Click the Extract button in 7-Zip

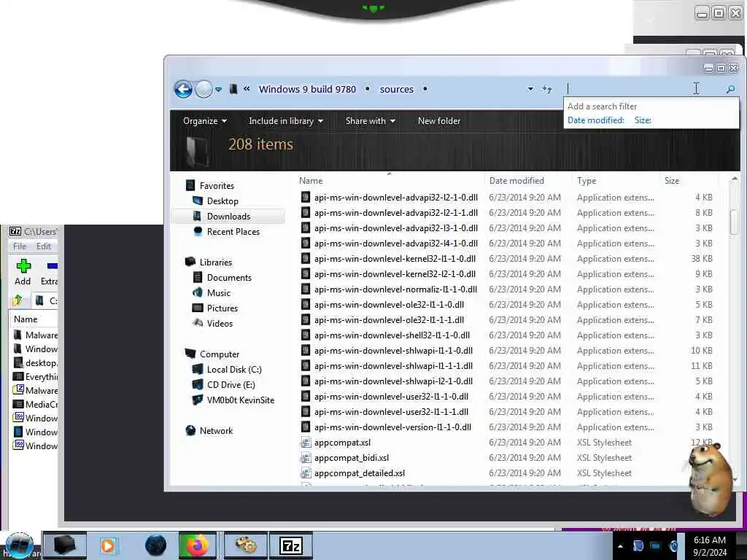[x=49, y=273]
